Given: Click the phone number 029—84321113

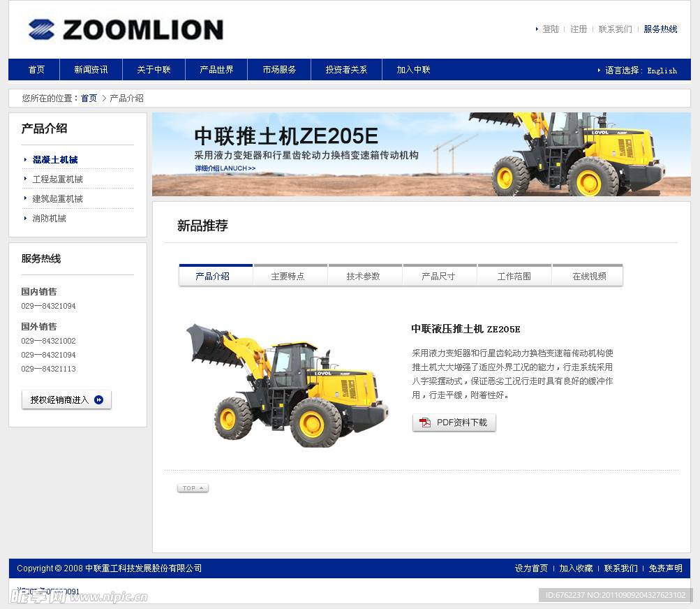Looking at the screenshot, I should pos(48,369).
